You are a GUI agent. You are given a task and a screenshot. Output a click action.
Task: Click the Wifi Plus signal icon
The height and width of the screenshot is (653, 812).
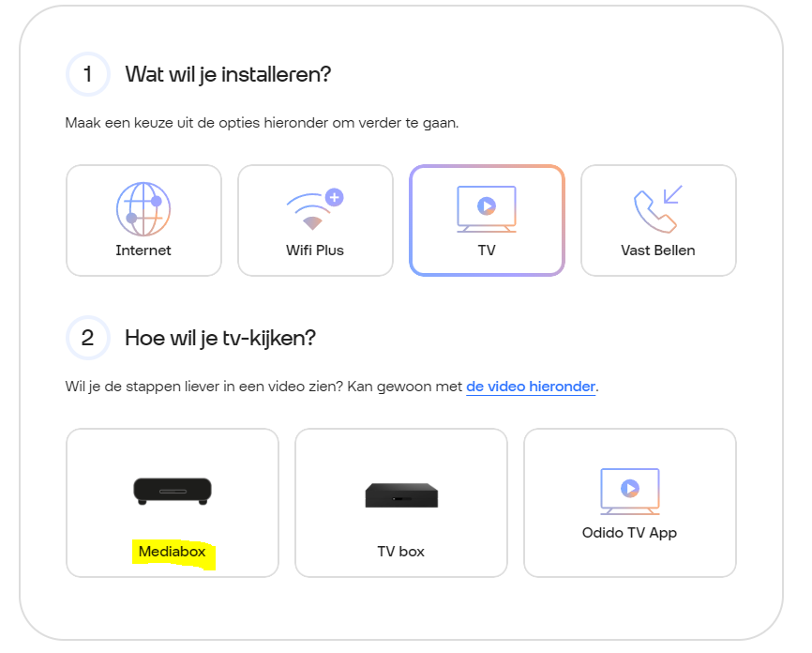[315, 209]
